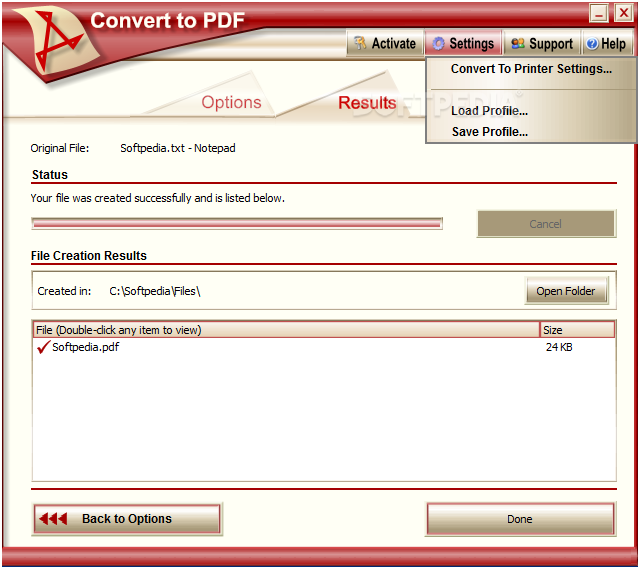Image resolution: width=638 pixels, height=567 pixels.
Task: Select the Softpedia.pdf file row
Action: pyautogui.click(x=323, y=347)
